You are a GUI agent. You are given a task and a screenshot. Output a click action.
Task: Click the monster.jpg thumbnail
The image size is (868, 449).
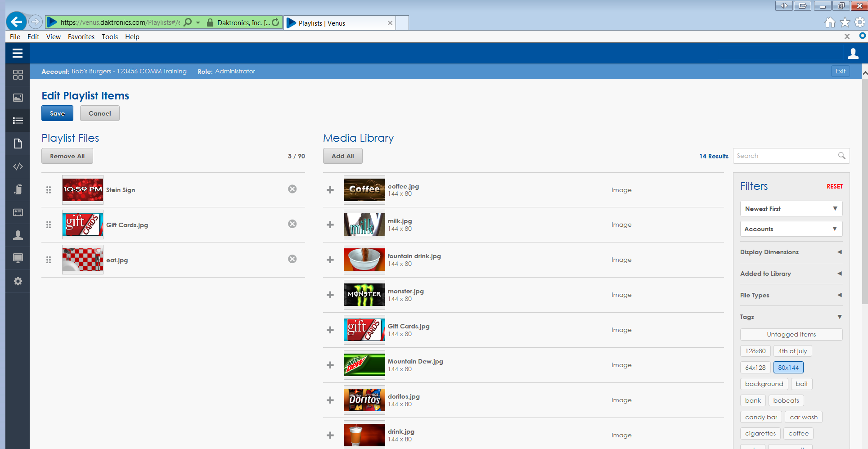pos(364,295)
